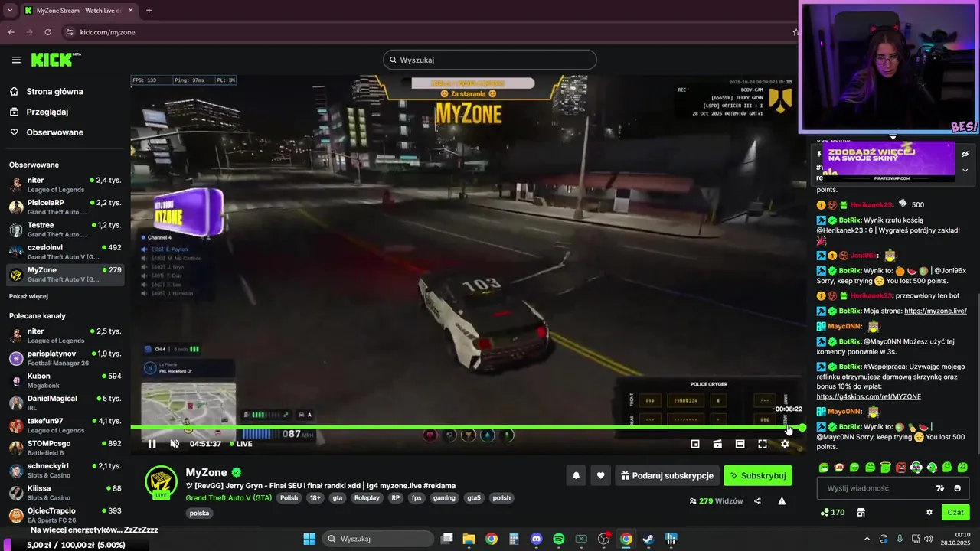980x551 pixels.
Task: Open niter channel under Obserwowane
Action: 65,184
